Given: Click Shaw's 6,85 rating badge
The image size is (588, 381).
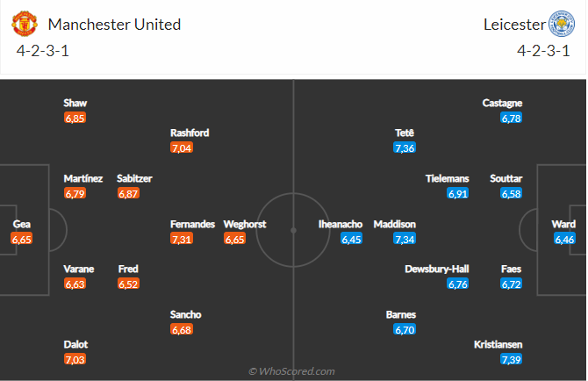Looking at the screenshot, I should pos(75,118).
